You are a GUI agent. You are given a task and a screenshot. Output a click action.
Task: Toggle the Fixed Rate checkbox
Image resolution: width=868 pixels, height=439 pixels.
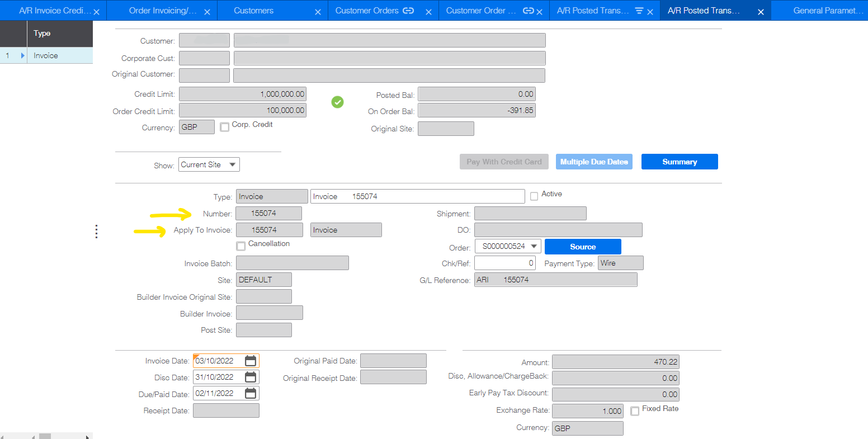coord(635,411)
